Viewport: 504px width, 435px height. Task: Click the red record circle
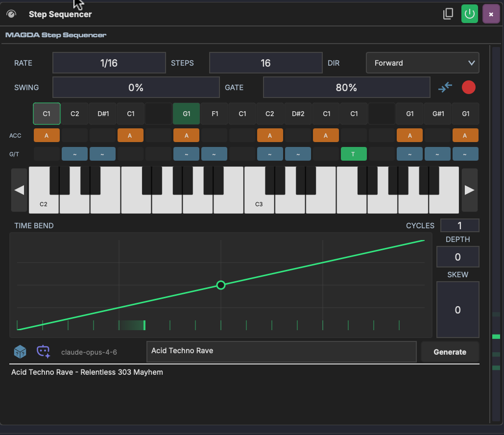(x=468, y=87)
